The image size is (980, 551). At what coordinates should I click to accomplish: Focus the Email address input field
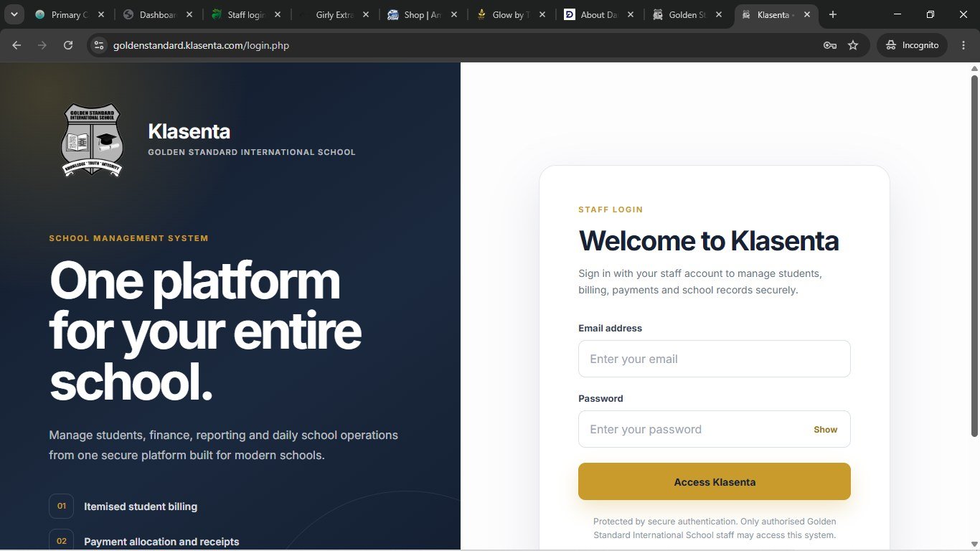click(715, 359)
